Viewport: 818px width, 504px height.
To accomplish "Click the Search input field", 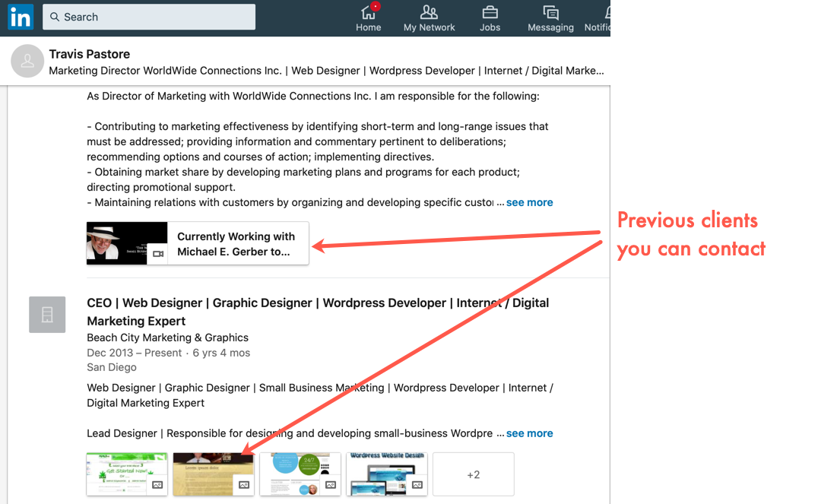I will [x=149, y=17].
